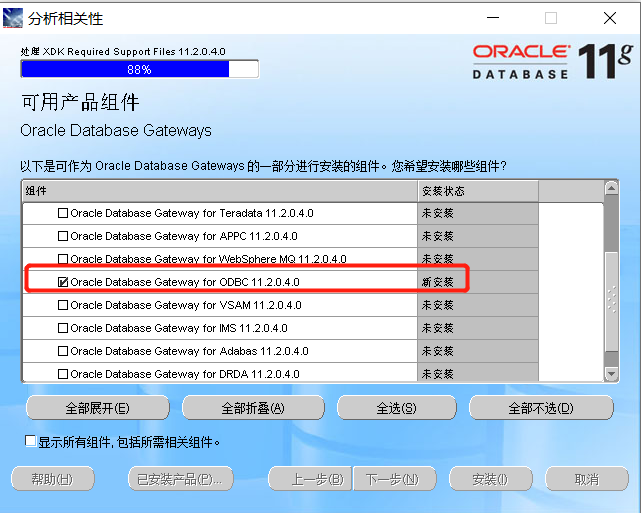
Task: Select text Oracle Database Gateway for DRDA 11.2.0.4.0
Action: point(185,374)
